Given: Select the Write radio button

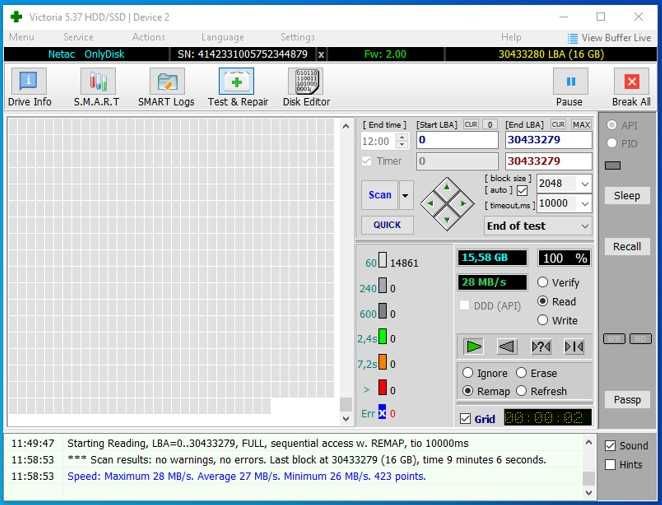Looking at the screenshot, I should (543, 320).
